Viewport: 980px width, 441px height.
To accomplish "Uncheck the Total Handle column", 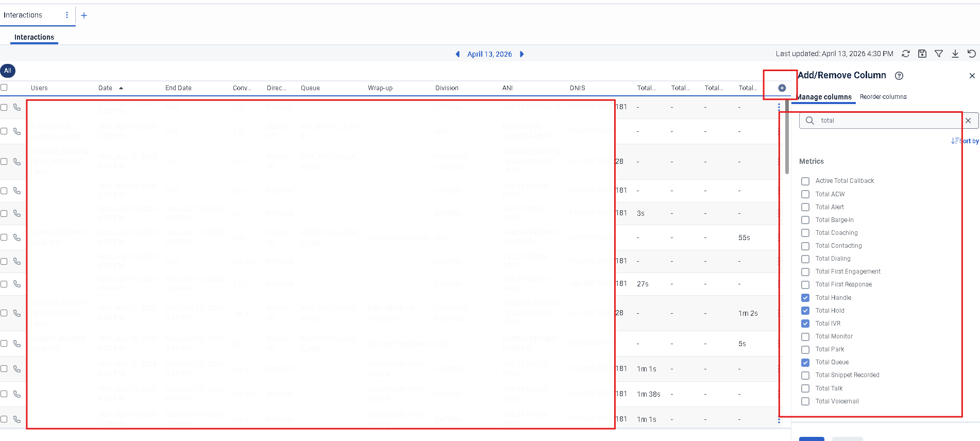I will [x=805, y=298].
